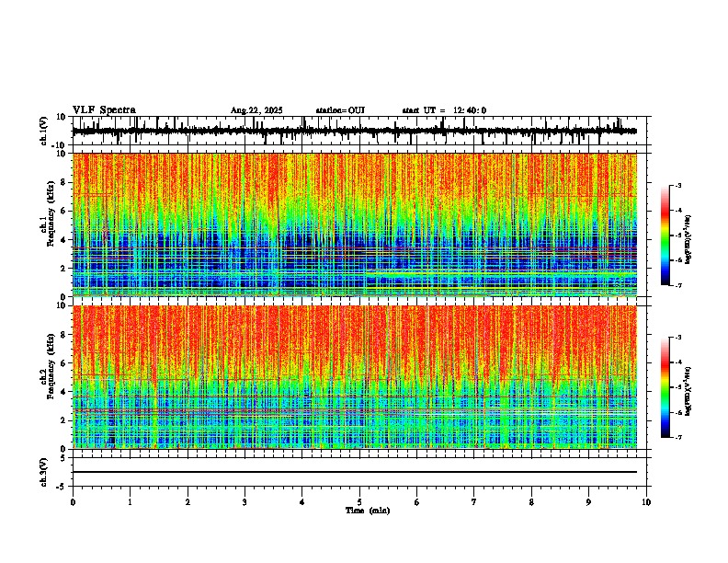Click the 6 tick on the time axis

(417, 502)
